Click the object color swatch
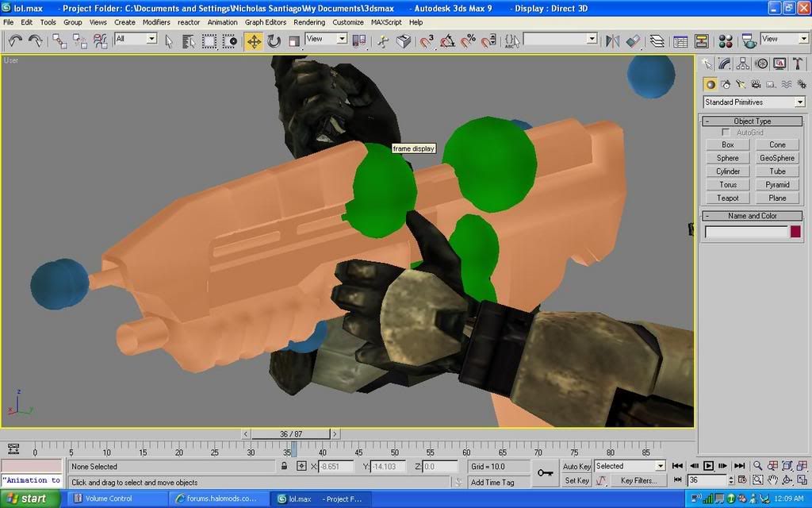Image resolution: width=812 pixels, height=508 pixels. pos(795,232)
